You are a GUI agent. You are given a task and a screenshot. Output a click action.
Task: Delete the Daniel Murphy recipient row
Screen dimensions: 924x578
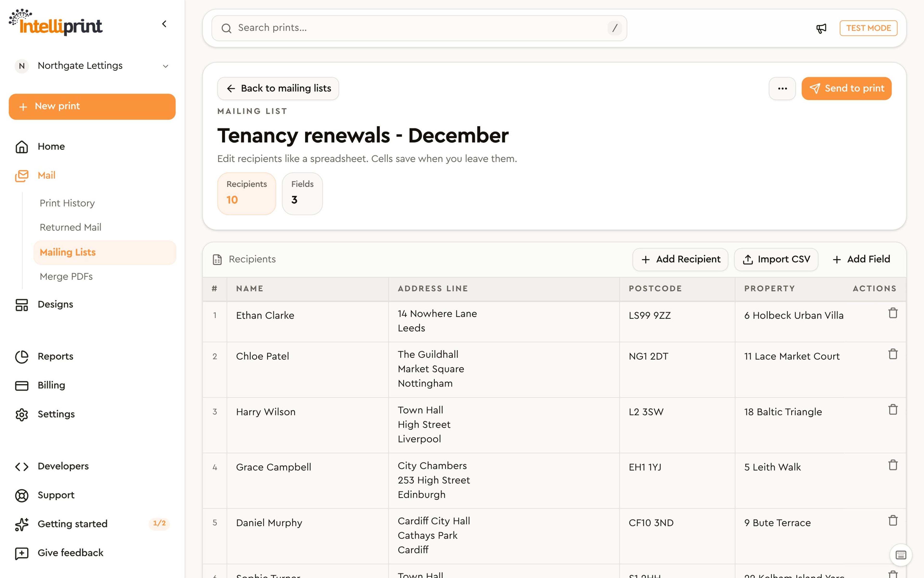[893, 520]
